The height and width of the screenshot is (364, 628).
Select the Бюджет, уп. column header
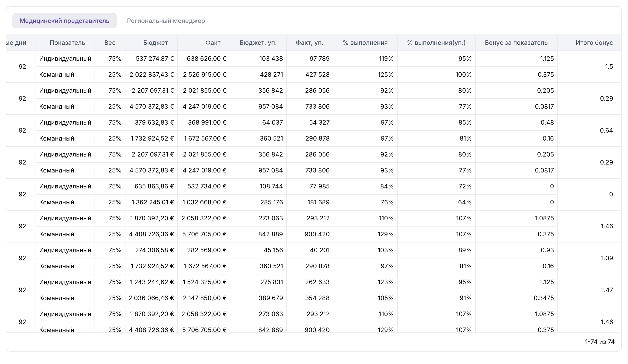pyautogui.click(x=258, y=43)
